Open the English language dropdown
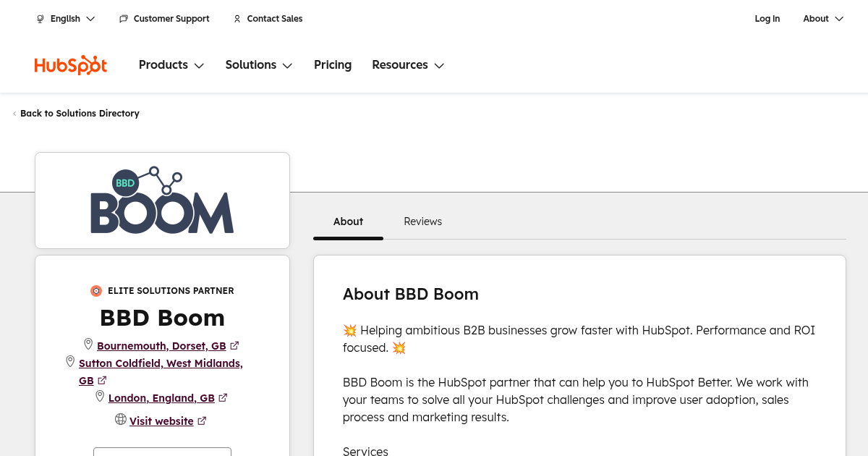This screenshot has height=456, width=868. pos(66,19)
